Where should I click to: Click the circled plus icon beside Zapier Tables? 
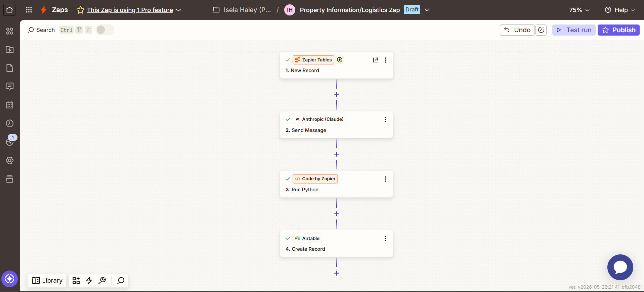(x=340, y=60)
